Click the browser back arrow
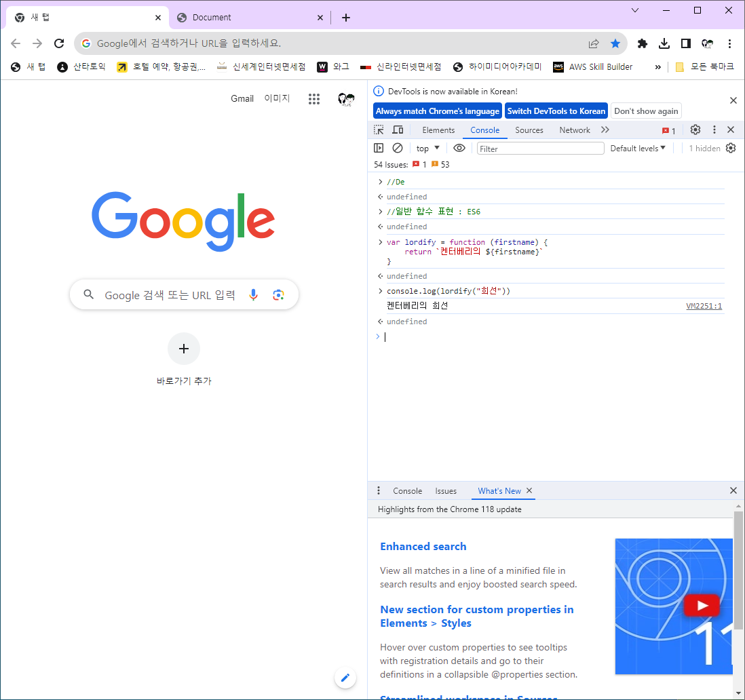This screenshot has width=745, height=700. pyautogui.click(x=16, y=43)
